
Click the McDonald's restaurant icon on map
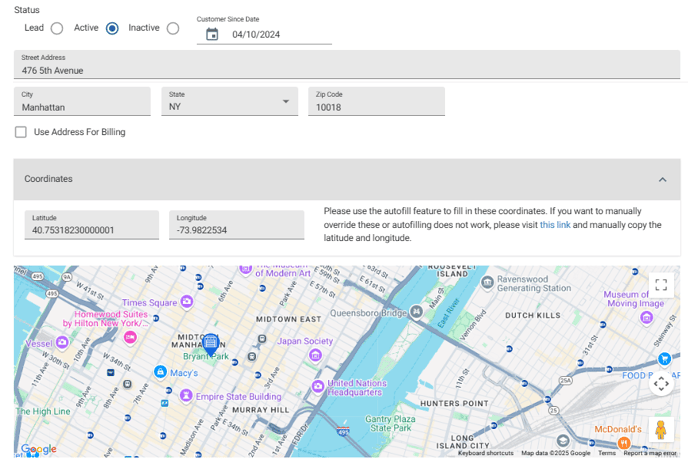[623, 442]
